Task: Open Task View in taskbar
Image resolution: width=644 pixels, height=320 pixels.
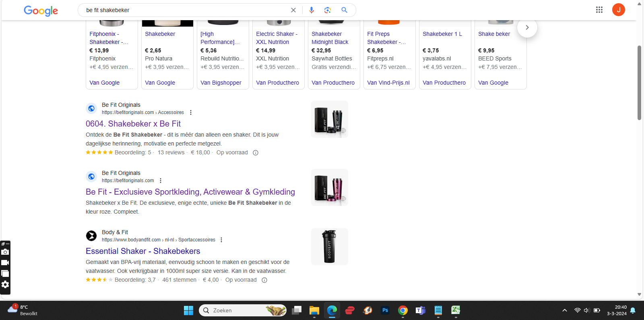Action: (x=297, y=310)
